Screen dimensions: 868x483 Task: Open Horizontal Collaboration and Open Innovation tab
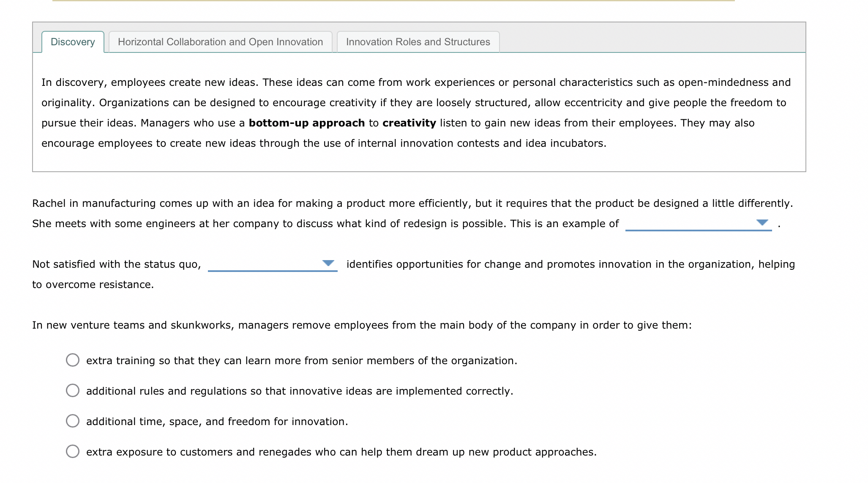[220, 42]
